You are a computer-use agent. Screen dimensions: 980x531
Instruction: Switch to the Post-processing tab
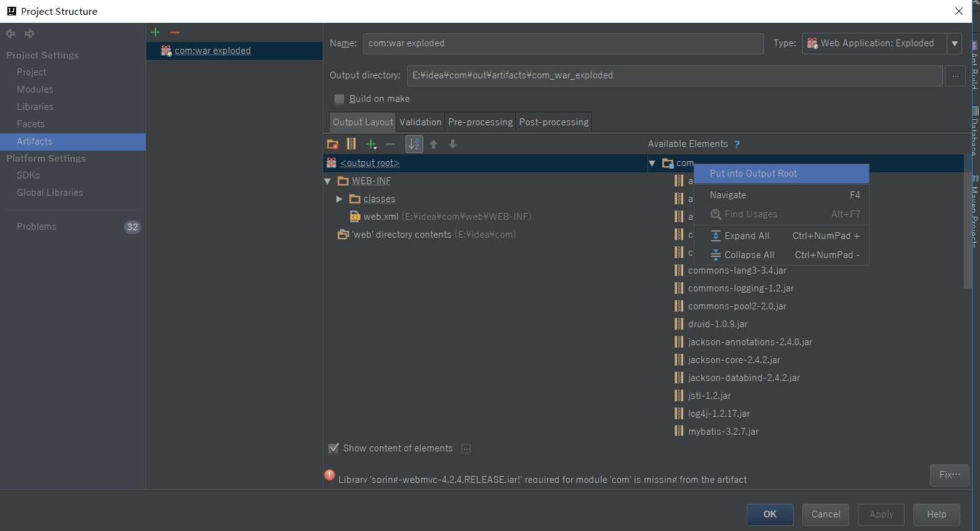coord(554,122)
